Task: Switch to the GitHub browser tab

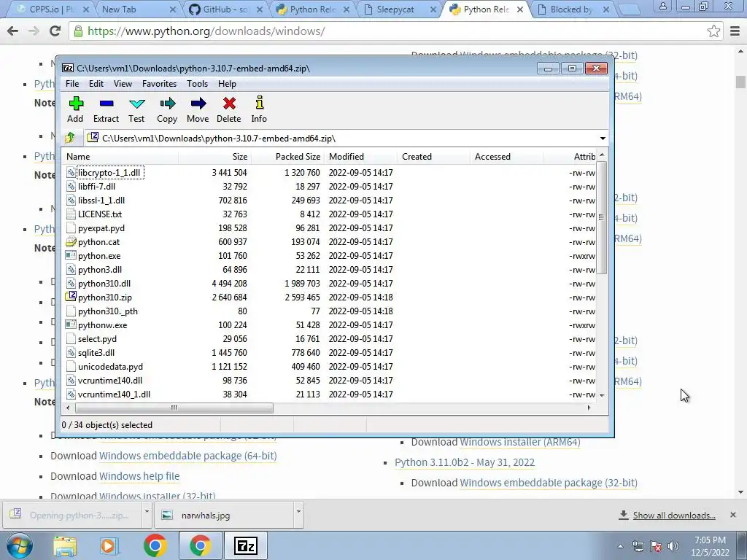Action: click(x=225, y=9)
